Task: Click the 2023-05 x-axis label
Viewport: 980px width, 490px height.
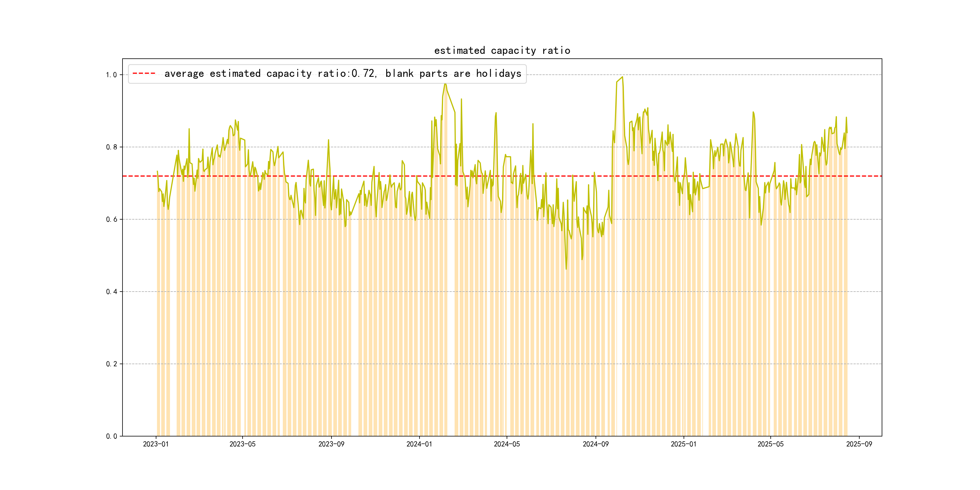Action: click(242, 444)
